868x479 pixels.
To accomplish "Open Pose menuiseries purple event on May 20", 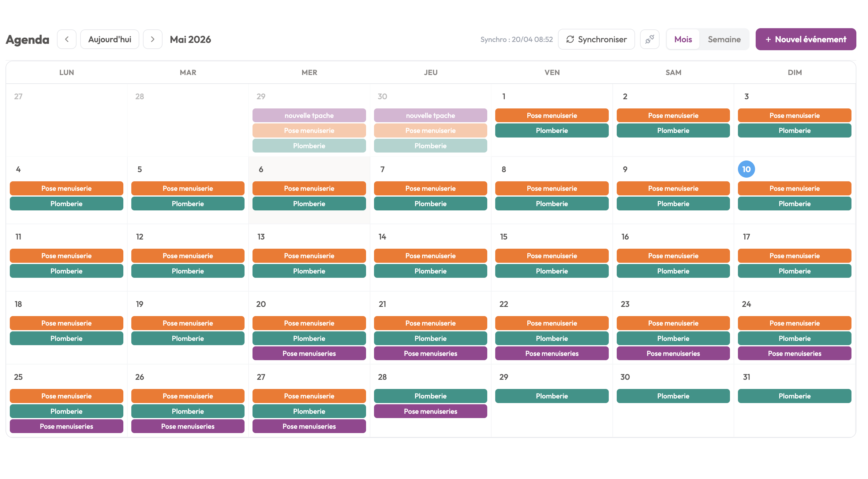I will [x=309, y=354].
